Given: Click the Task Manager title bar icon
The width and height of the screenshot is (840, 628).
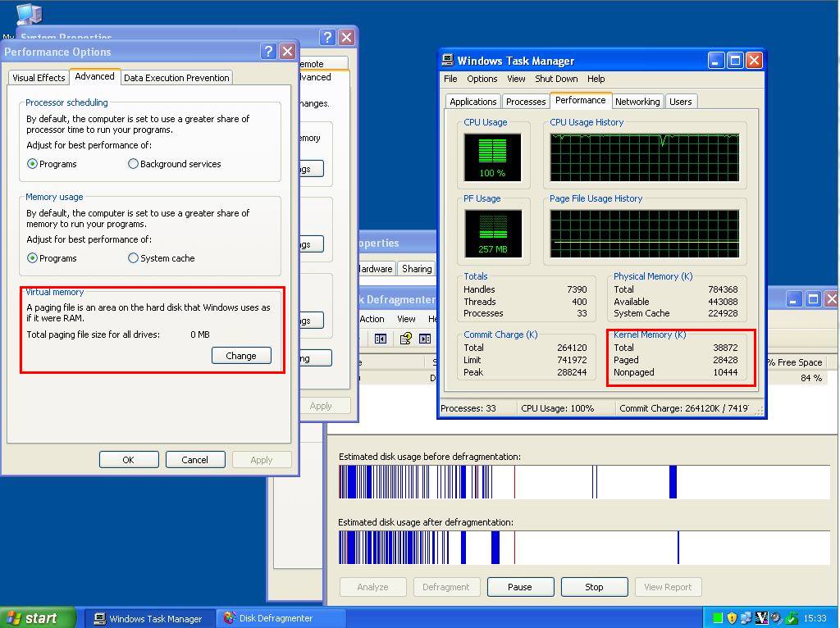Looking at the screenshot, I should 447,60.
